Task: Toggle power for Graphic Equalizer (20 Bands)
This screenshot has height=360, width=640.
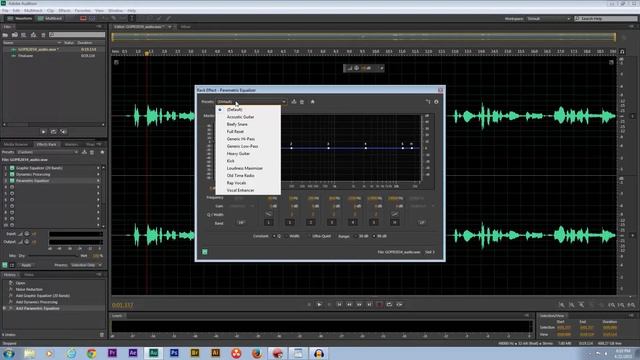Action: pyautogui.click(x=12, y=168)
